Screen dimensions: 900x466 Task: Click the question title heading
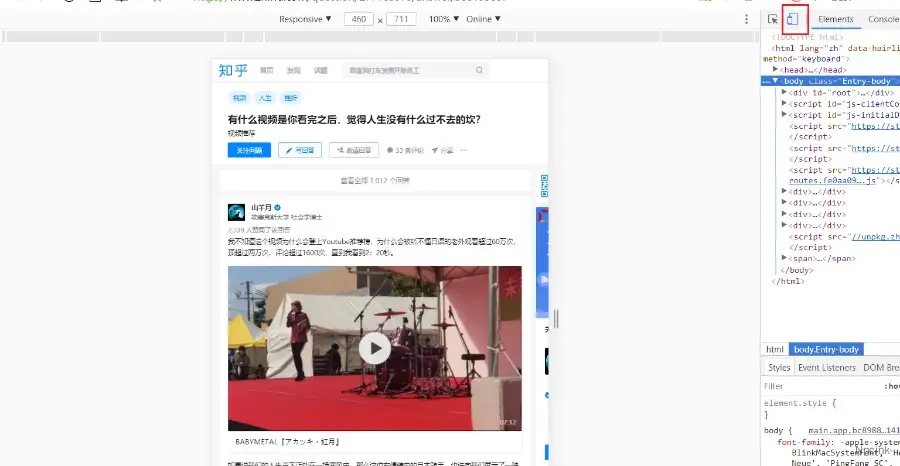pyautogui.click(x=354, y=120)
